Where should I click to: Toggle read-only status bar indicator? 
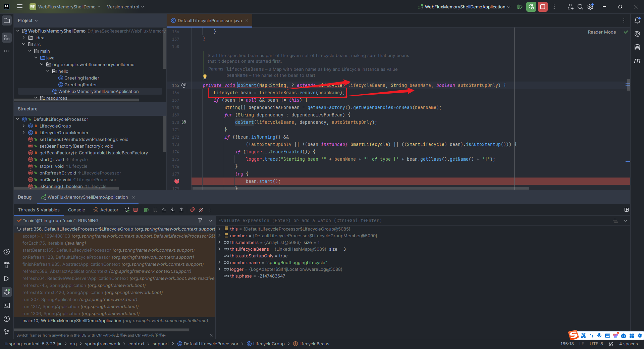611,344
